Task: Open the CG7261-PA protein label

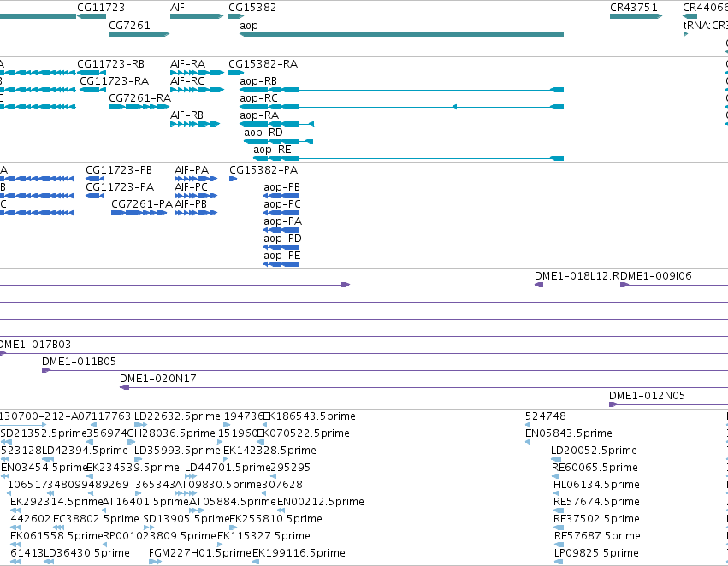Action: pos(142,204)
